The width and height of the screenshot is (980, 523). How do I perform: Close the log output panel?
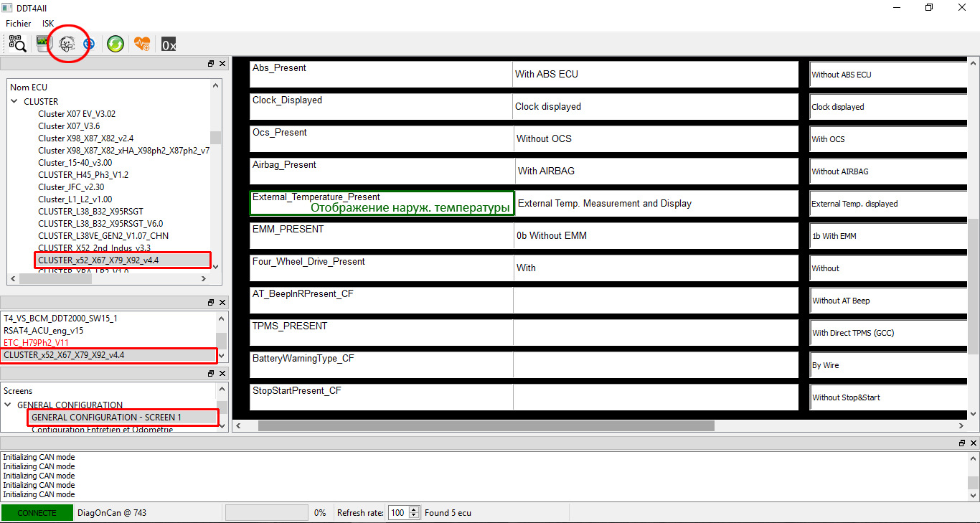(x=974, y=443)
